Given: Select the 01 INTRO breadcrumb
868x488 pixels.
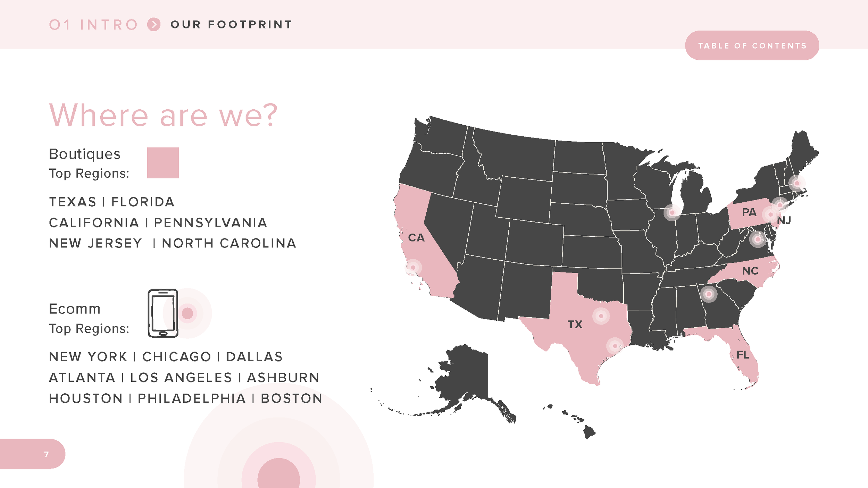Looking at the screenshot, I should click(x=93, y=25).
